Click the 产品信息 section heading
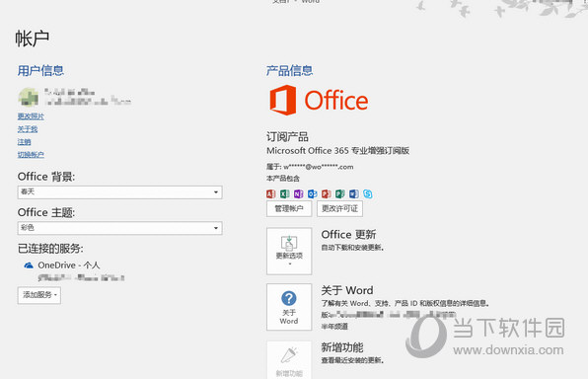The width and height of the screenshot is (588, 379). pyautogui.click(x=289, y=70)
